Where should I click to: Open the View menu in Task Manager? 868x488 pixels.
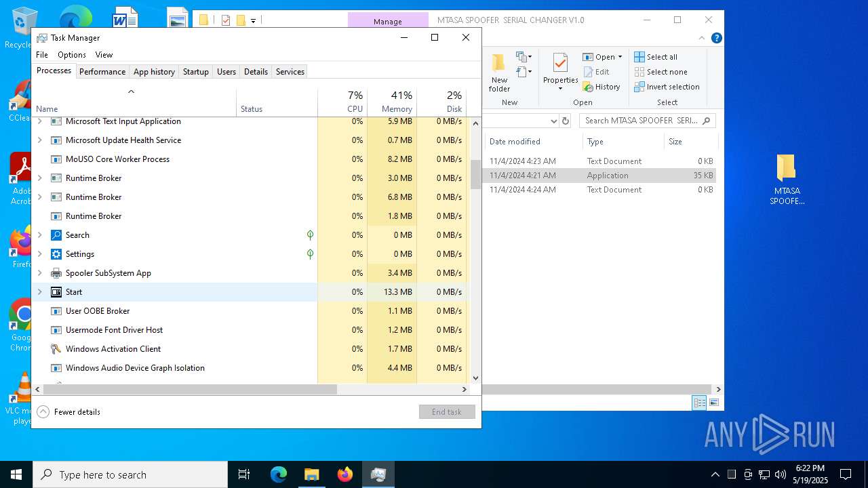click(x=104, y=55)
